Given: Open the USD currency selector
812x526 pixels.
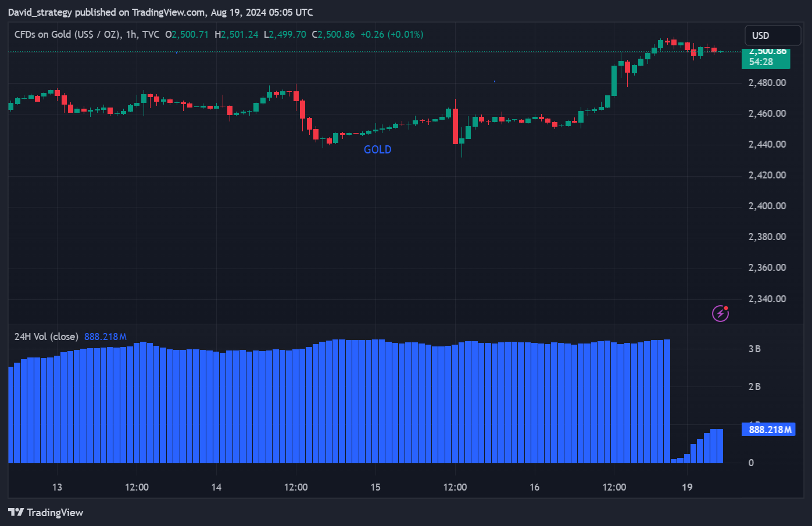Looking at the screenshot, I should pyautogui.click(x=773, y=35).
